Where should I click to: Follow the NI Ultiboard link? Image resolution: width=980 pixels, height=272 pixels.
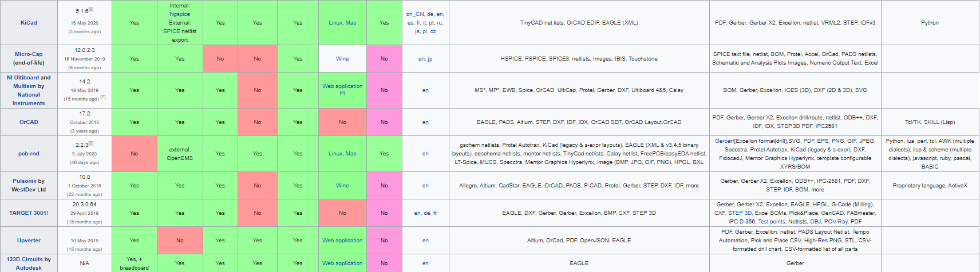tap(23, 78)
